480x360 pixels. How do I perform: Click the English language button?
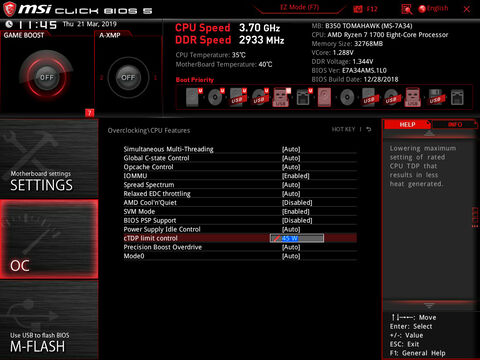437,8
